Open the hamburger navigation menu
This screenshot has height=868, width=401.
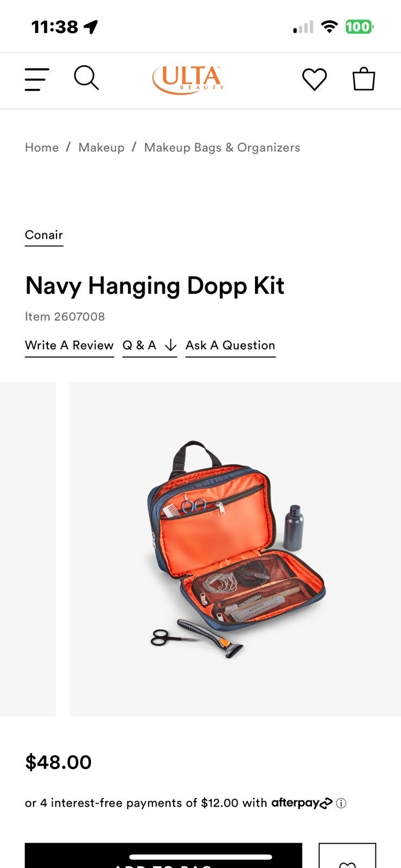[x=37, y=79]
